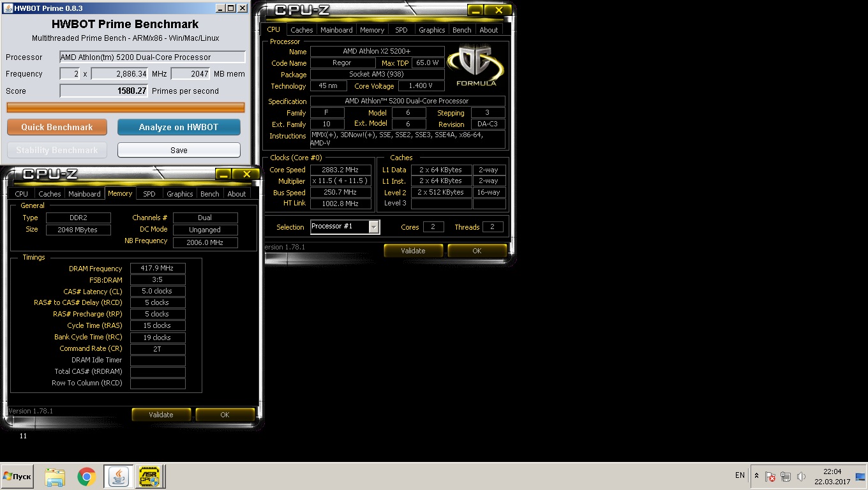The width and height of the screenshot is (868, 490).
Task: Click the EN language indicator
Action: pos(740,475)
